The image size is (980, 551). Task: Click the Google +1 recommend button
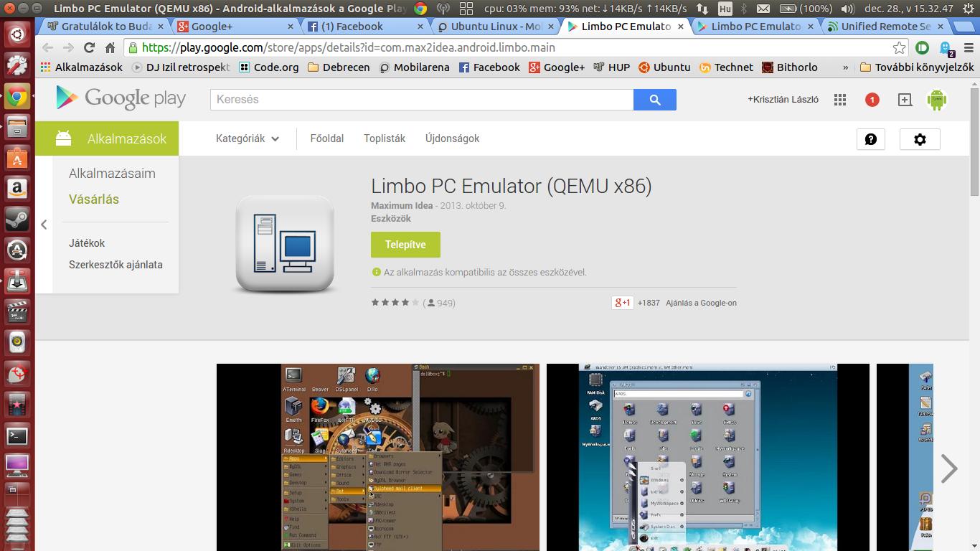[x=622, y=303]
